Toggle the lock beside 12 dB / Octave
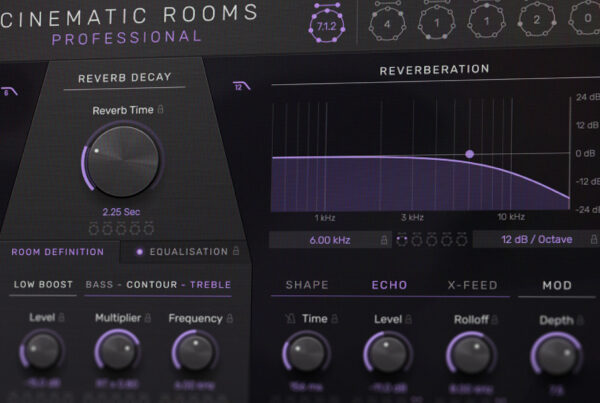600x403 pixels. coord(593,239)
